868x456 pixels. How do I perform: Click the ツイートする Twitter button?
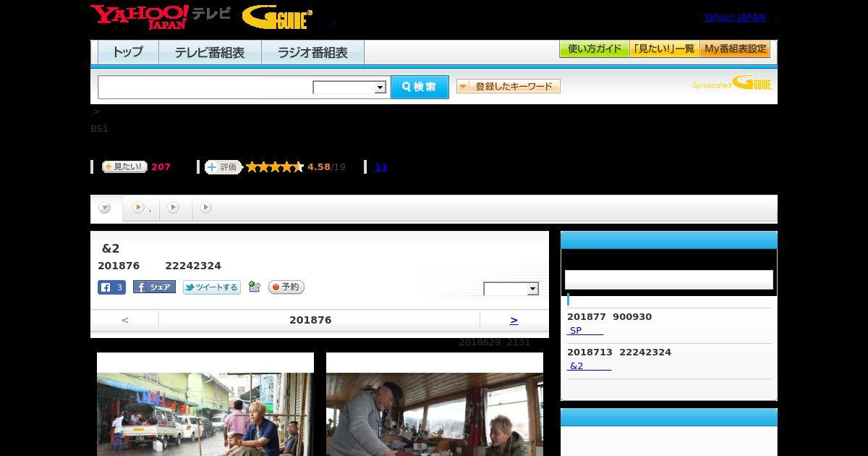click(x=212, y=287)
